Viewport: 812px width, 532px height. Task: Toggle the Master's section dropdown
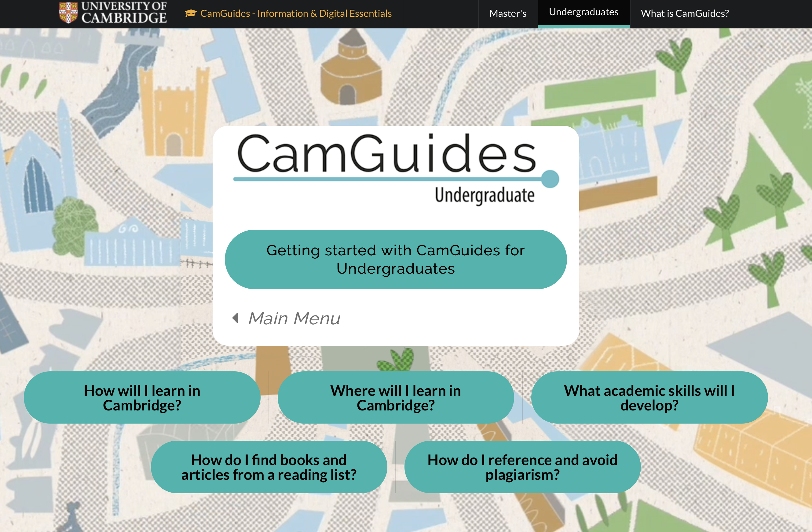click(508, 13)
